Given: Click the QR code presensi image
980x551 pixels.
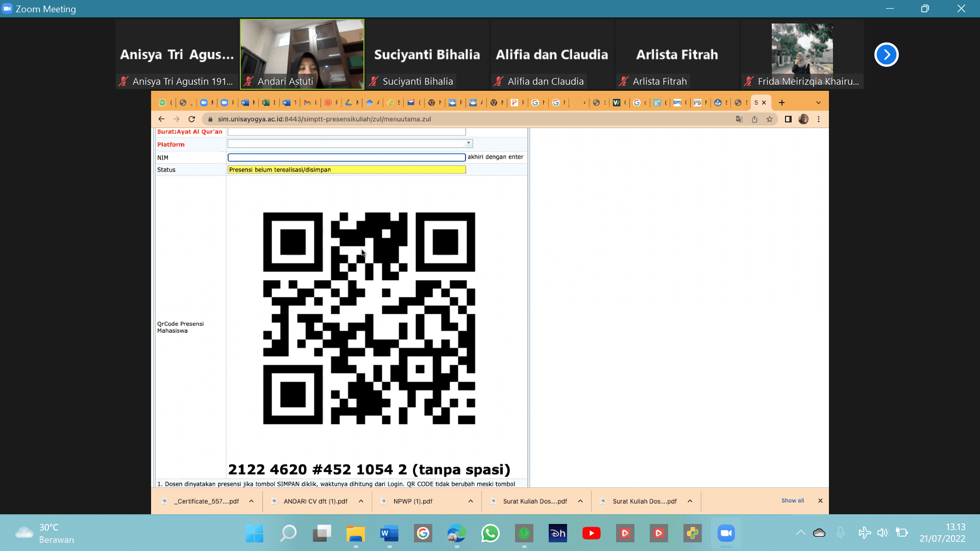Looking at the screenshot, I should click(x=369, y=318).
